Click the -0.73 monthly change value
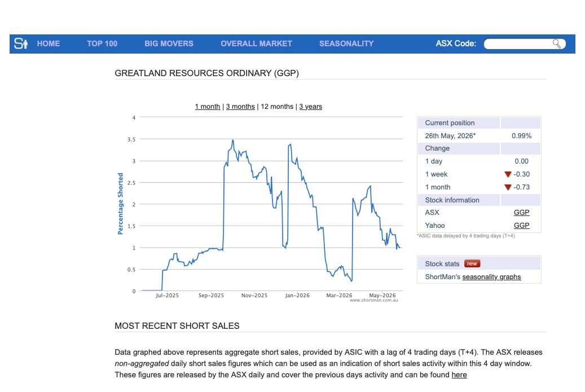 [x=522, y=187]
